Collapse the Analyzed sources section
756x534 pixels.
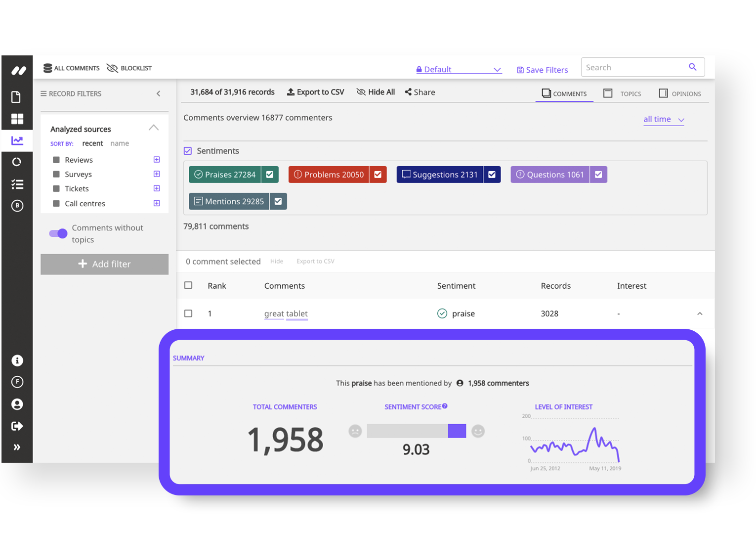(154, 128)
